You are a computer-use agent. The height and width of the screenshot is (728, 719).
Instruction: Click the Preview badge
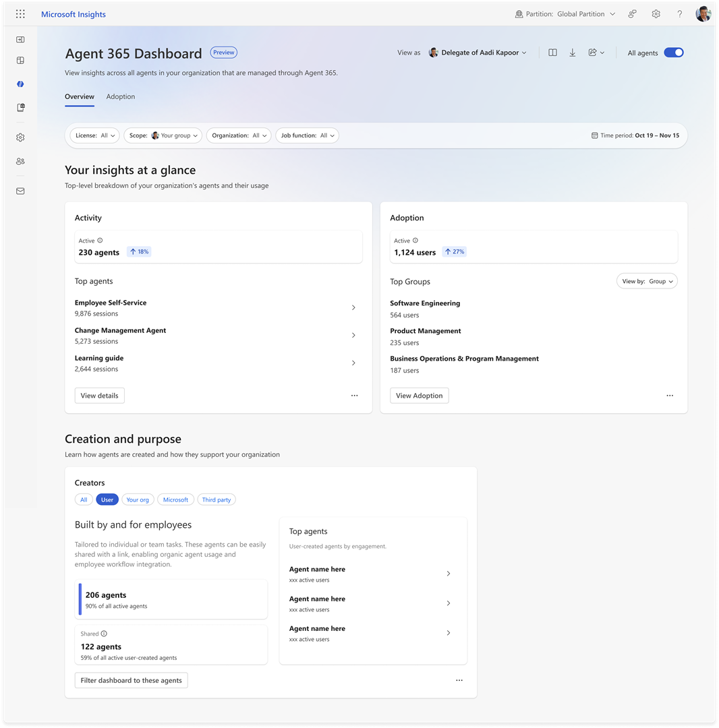224,53
